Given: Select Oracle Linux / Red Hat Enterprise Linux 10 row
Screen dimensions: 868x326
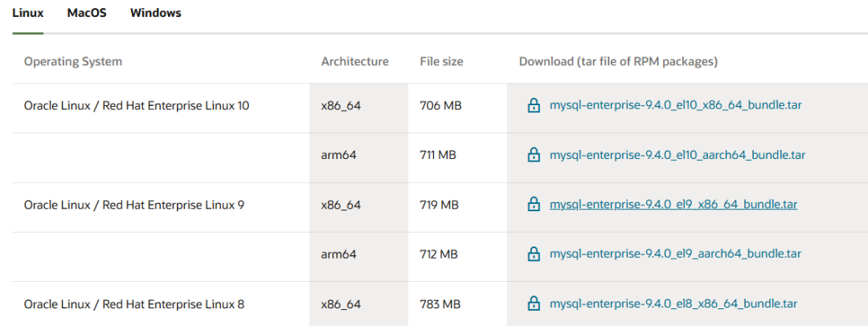Looking at the screenshot, I should (137, 105).
